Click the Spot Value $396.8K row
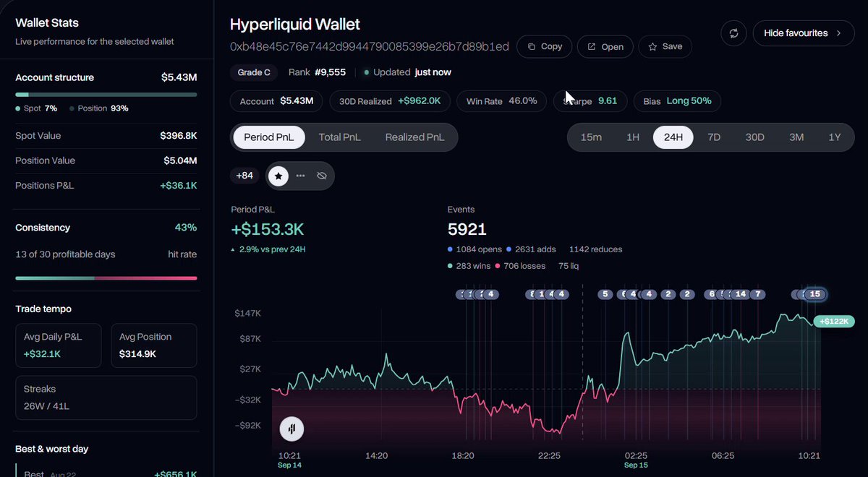 (106, 136)
